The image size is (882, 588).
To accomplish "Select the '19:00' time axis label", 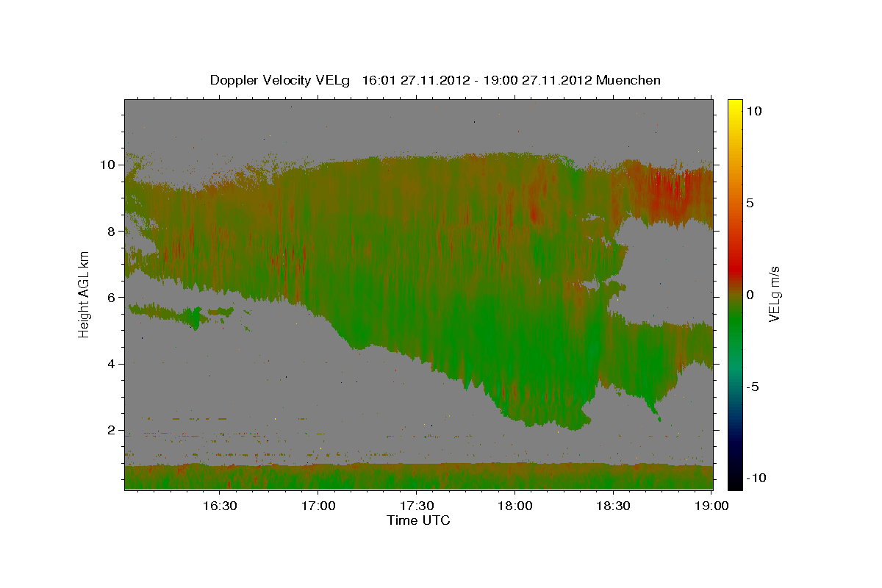I will [x=711, y=506].
